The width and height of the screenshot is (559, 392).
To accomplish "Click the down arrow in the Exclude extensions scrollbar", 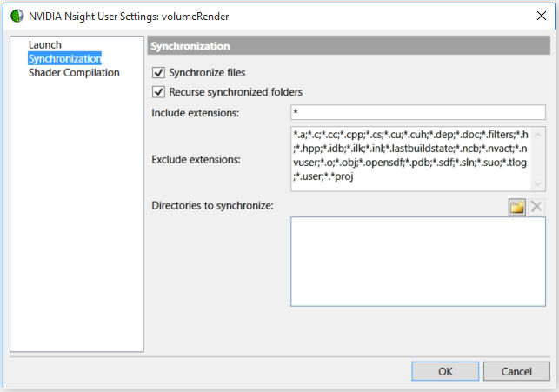I will [x=538, y=183].
